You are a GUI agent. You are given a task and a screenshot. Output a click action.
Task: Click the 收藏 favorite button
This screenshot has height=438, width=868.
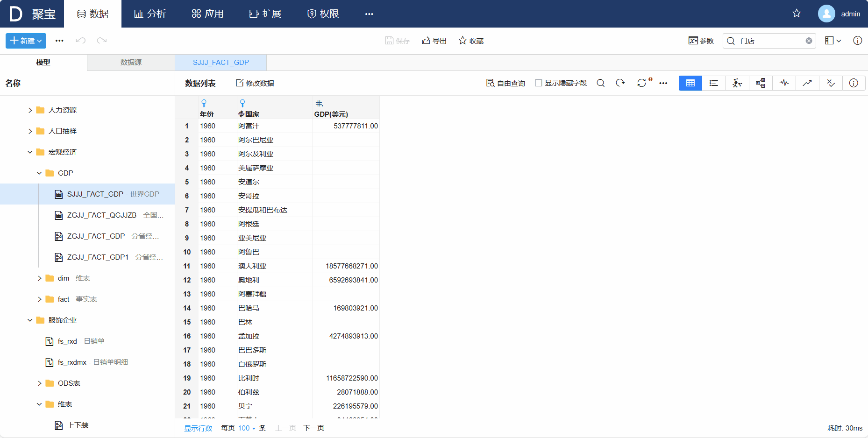(x=471, y=41)
